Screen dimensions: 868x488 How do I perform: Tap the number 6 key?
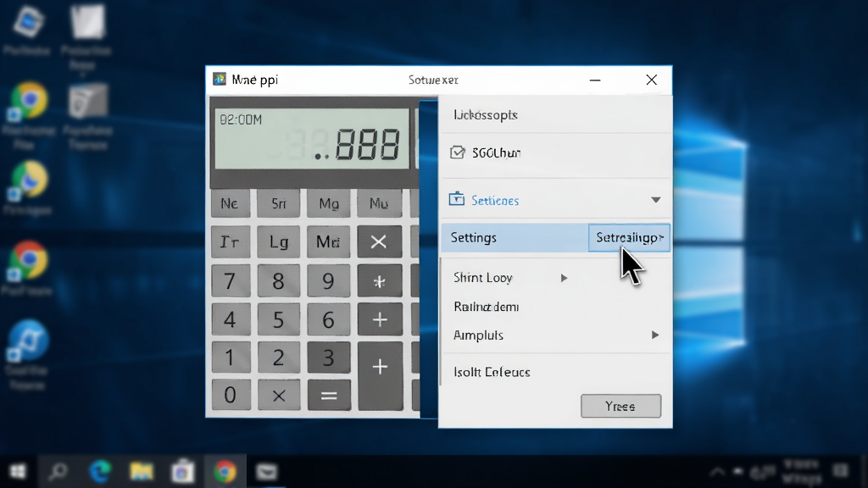coord(329,319)
